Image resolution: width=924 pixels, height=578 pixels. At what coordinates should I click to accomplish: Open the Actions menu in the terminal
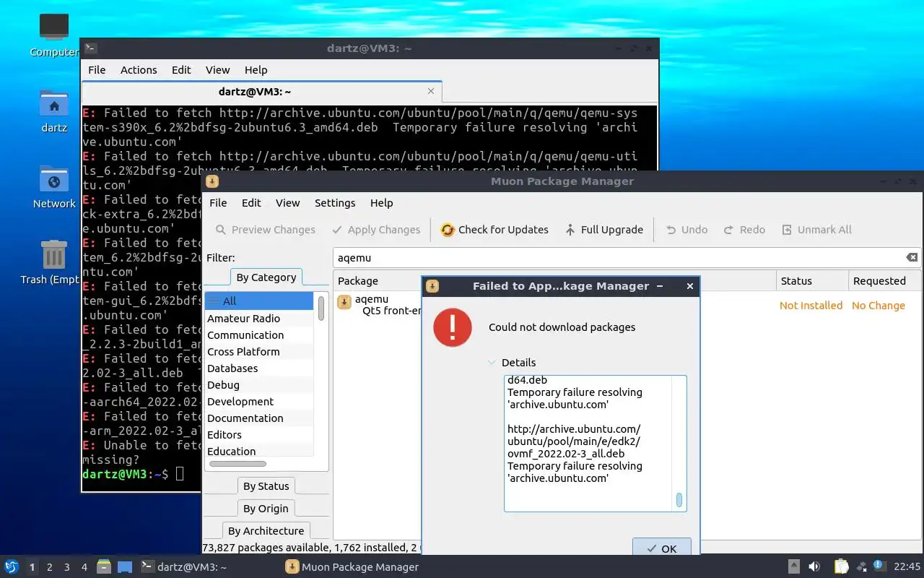click(x=139, y=70)
